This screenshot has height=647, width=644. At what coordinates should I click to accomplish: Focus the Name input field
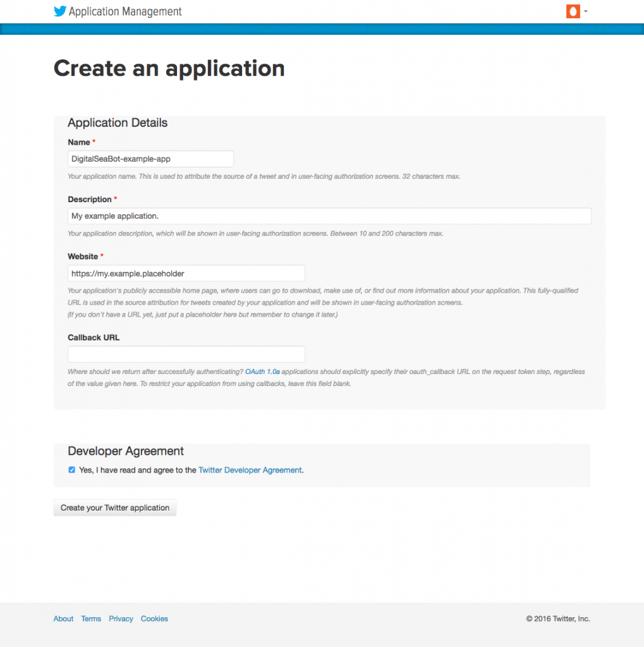[x=150, y=159]
